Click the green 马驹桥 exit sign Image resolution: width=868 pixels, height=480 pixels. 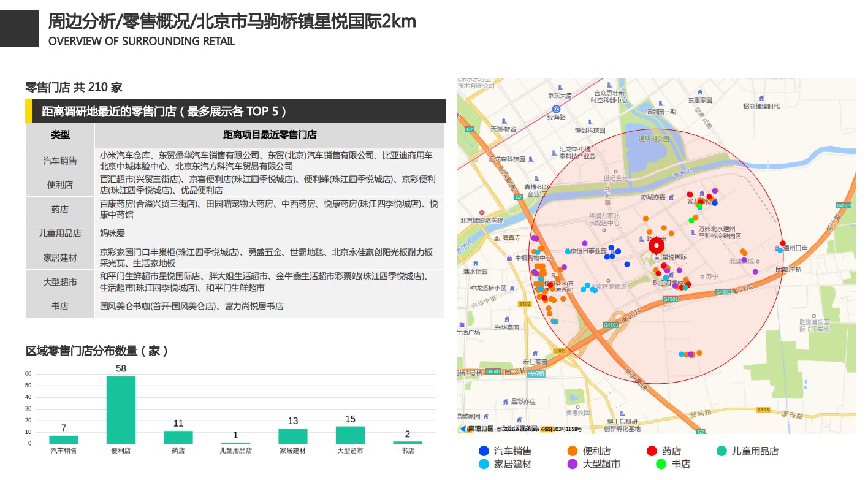[536, 373]
